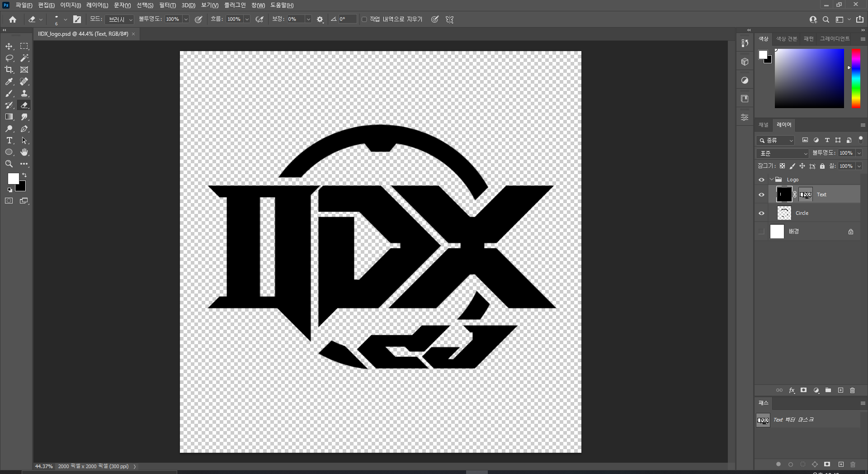Select the Eraser tool in toolbox
This screenshot has width=868, height=474.
(24, 105)
